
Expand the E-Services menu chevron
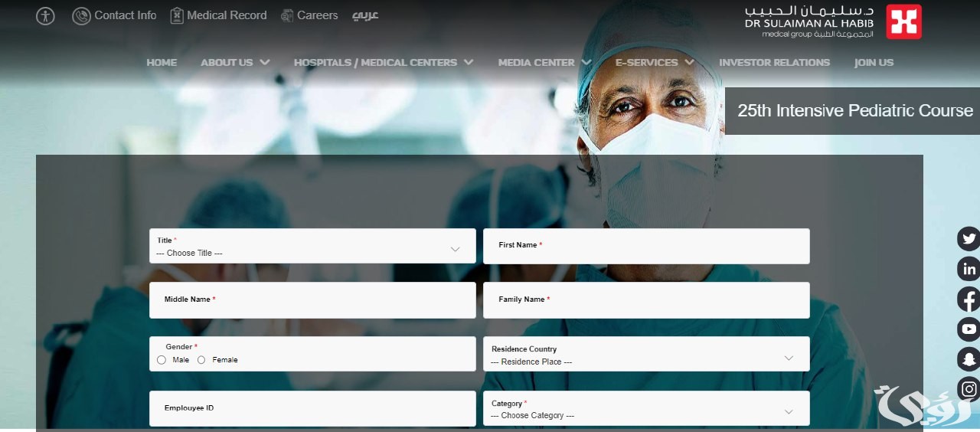(689, 62)
